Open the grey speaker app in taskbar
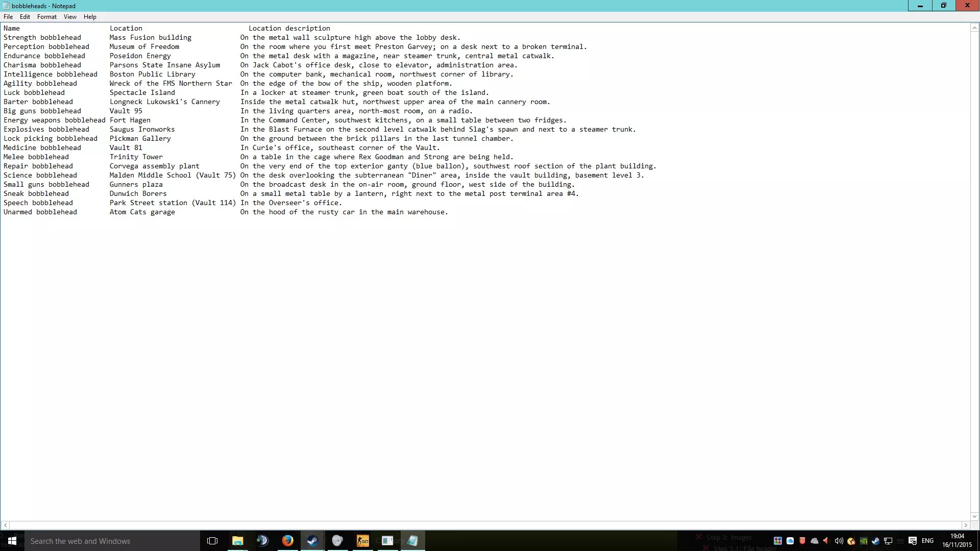This screenshot has height=551, width=980. coord(337,541)
